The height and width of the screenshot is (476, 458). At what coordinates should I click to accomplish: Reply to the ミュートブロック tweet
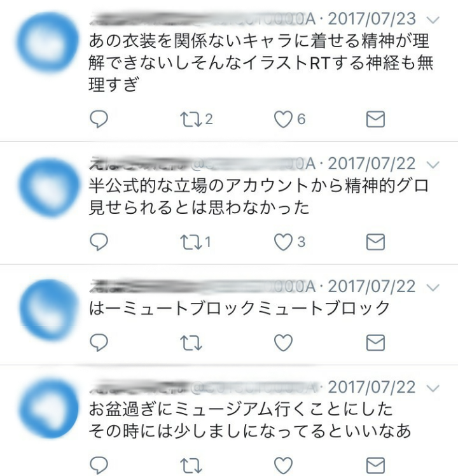point(99,343)
